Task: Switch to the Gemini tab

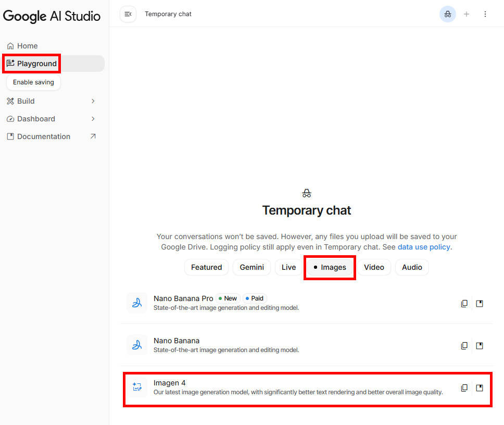Action: pos(251,268)
